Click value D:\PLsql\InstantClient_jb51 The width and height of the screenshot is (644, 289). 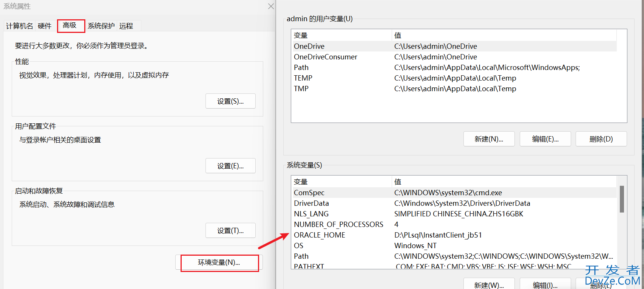[x=438, y=235]
